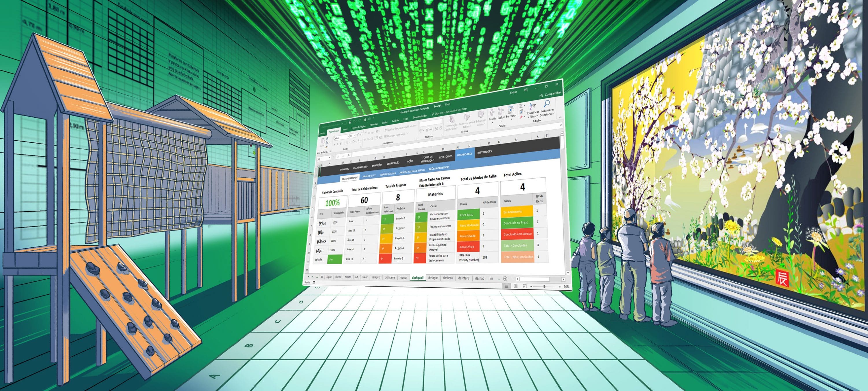Switch to Page Break Preview view
868x391 pixels.
[525, 286]
